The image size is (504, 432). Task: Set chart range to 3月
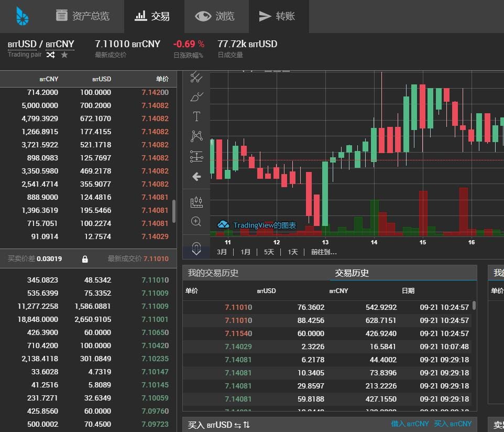[222, 252]
